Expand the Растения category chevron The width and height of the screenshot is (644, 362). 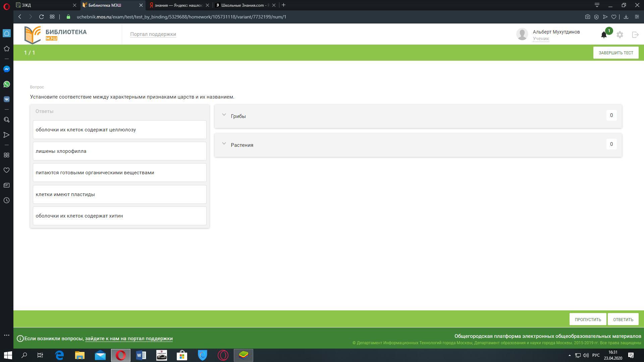pos(224,144)
